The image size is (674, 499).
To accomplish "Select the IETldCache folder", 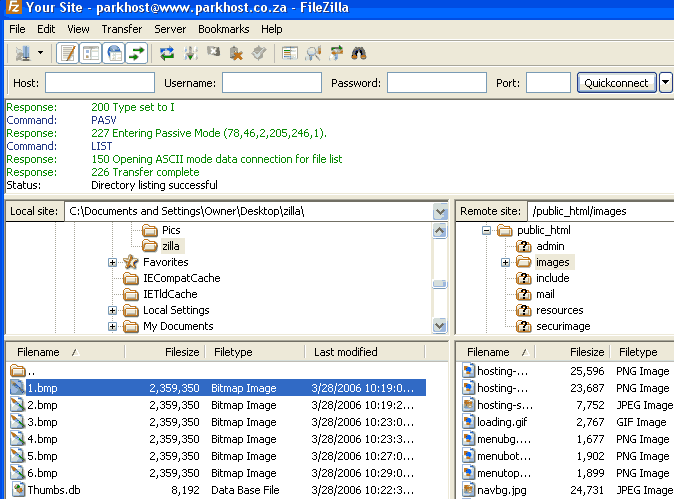I will [170, 294].
